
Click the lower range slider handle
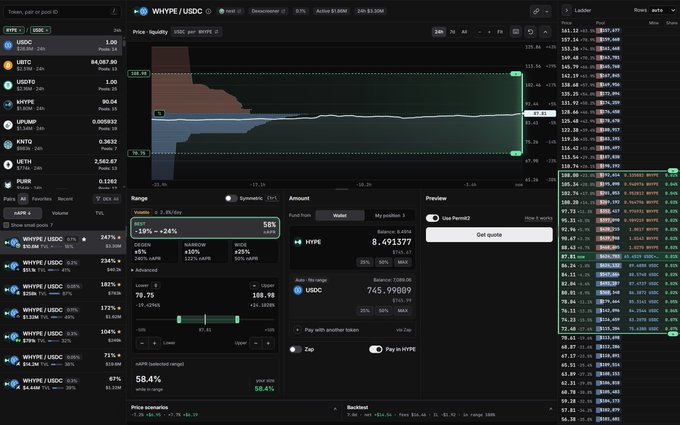point(179,320)
